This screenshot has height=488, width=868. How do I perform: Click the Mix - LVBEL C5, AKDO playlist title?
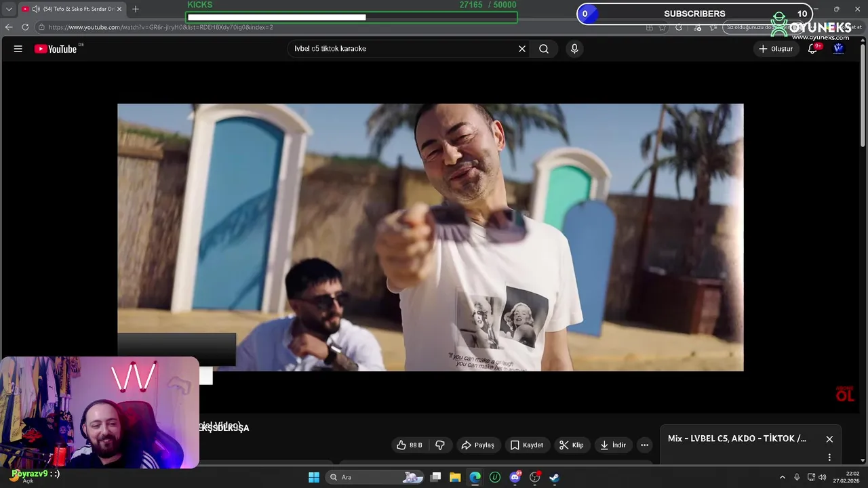pos(737,439)
